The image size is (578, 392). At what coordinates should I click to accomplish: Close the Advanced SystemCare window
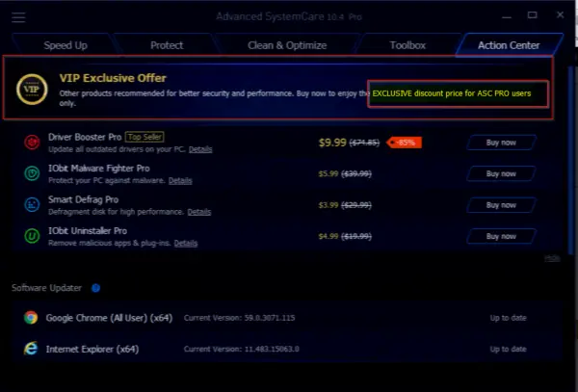560,14
